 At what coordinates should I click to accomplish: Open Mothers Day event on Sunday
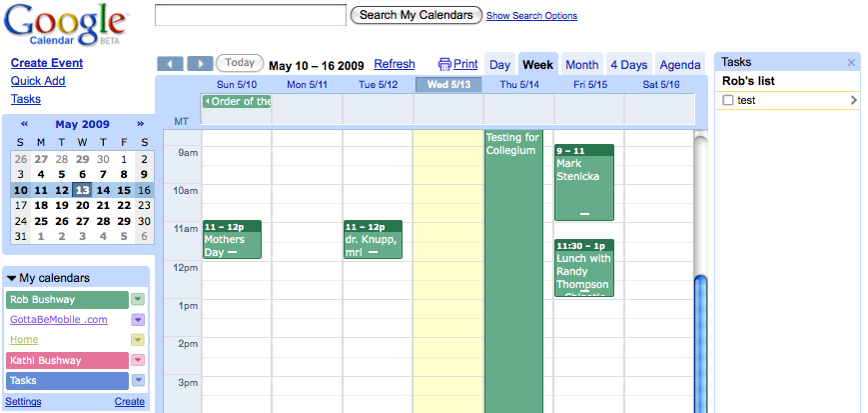(232, 239)
